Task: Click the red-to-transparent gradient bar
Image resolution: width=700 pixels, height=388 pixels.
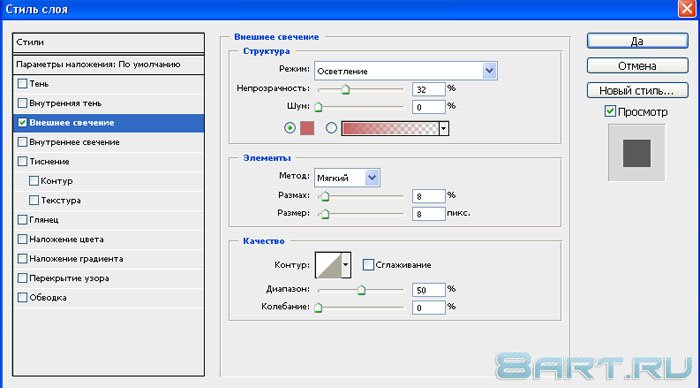Action: (x=390, y=128)
